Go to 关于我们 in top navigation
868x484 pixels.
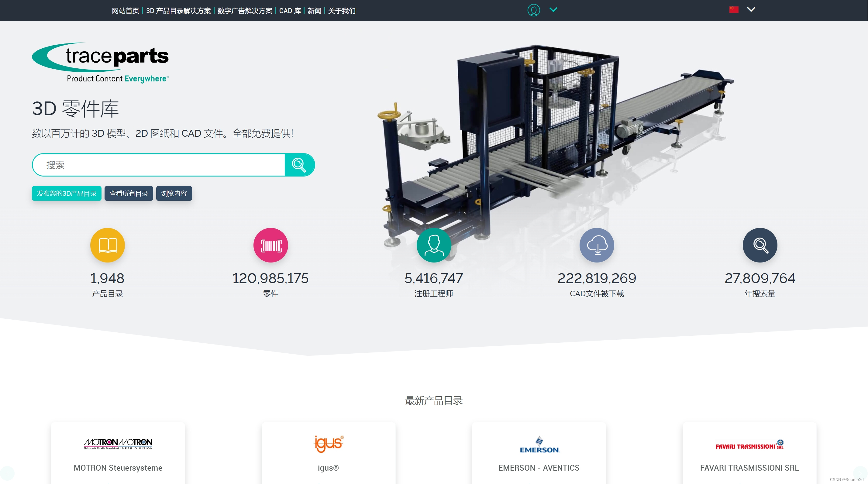click(342, 11)
